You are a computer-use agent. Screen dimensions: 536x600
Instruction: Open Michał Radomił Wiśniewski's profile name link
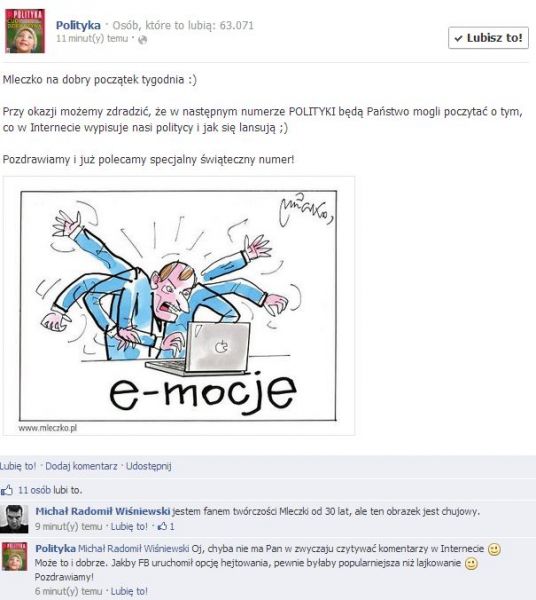(103, 511)
